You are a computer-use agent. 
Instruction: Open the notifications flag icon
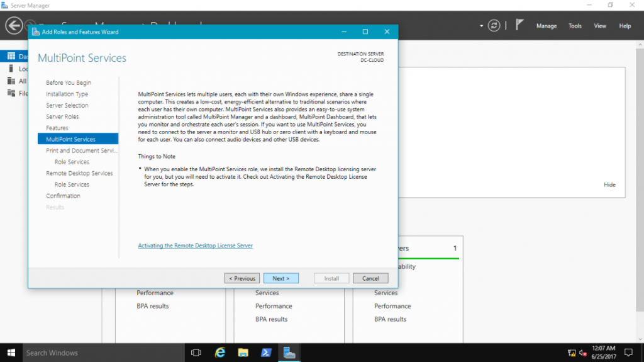coord(519,25)
